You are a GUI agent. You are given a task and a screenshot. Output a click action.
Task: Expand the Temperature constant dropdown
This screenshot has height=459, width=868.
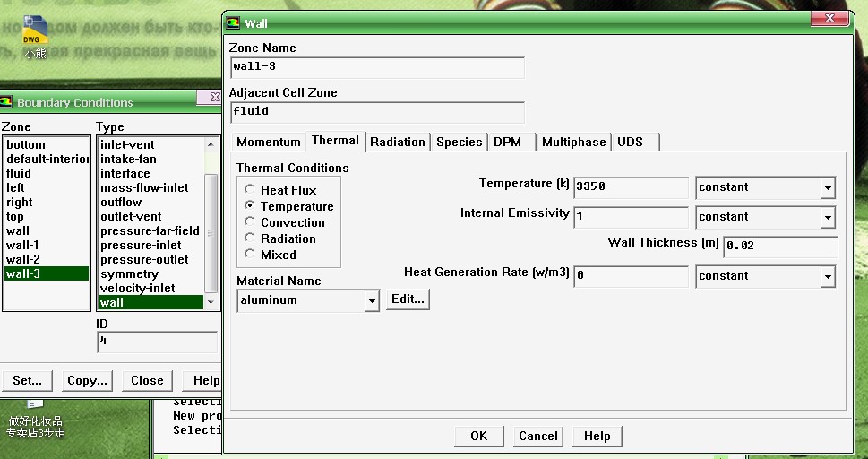pyautogui.click(x=827, y=188)
